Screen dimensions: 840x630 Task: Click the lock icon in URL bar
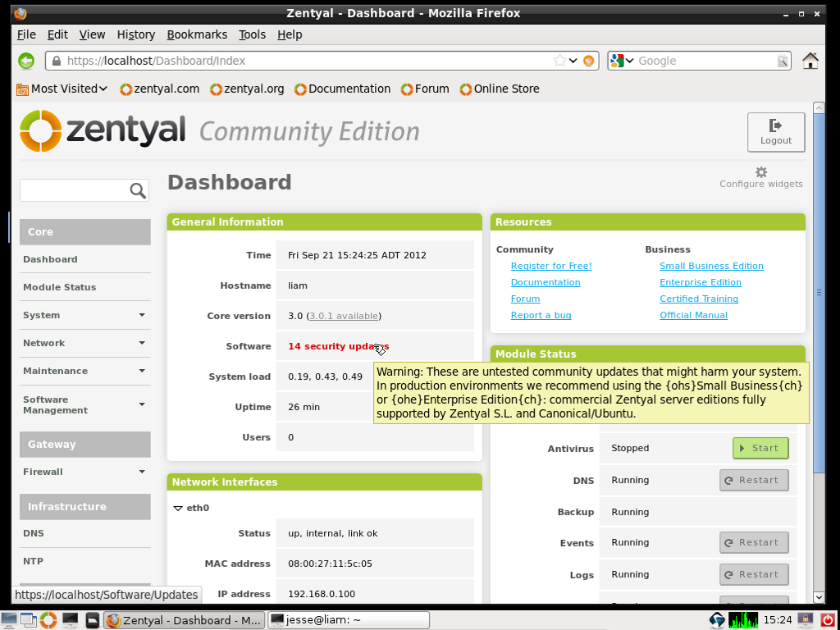click(57, 61)
